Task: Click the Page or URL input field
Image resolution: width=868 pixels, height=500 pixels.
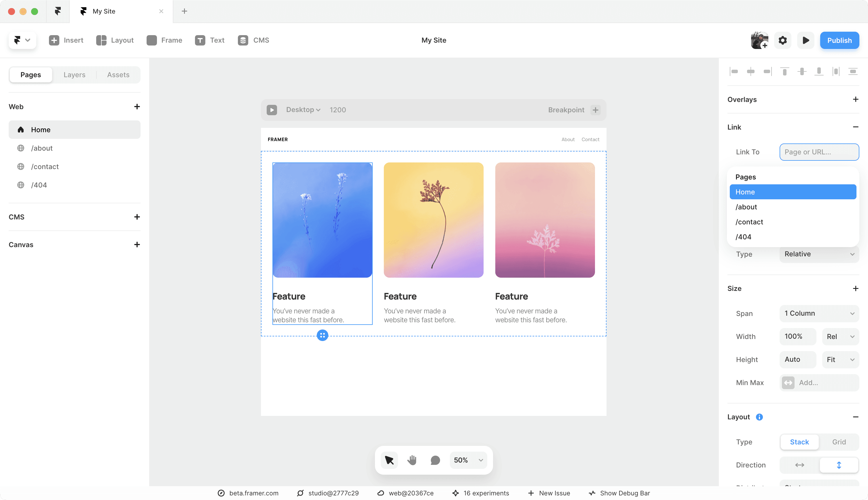Action: [x=819, y=152]
